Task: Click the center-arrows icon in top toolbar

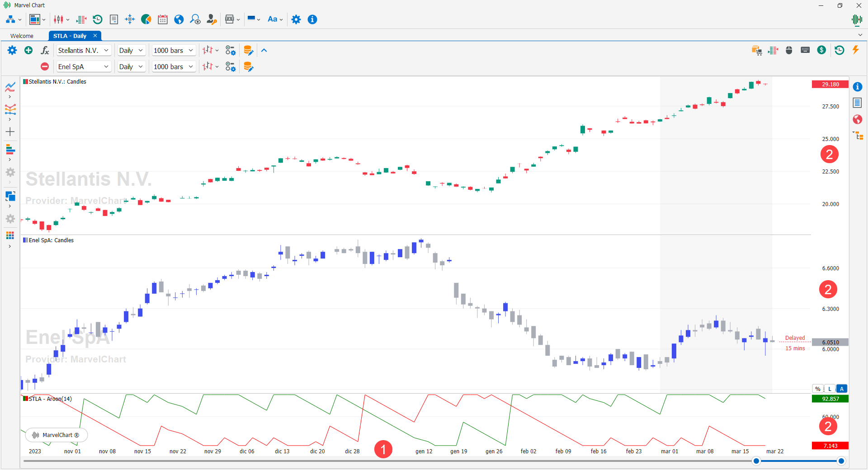Action: 130,19
